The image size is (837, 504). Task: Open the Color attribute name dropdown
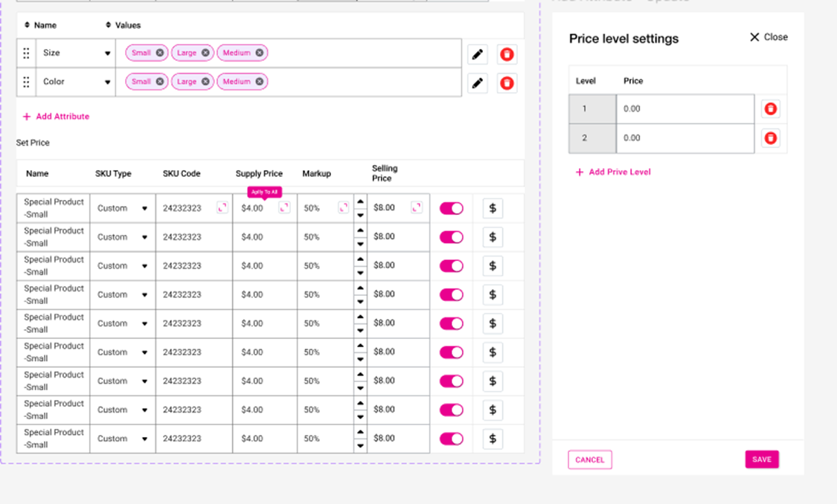(107, 82)
